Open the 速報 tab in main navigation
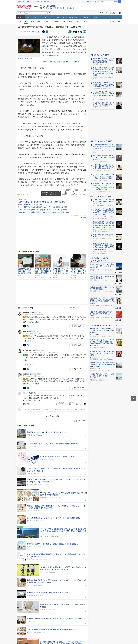 (x=28, y=17)
